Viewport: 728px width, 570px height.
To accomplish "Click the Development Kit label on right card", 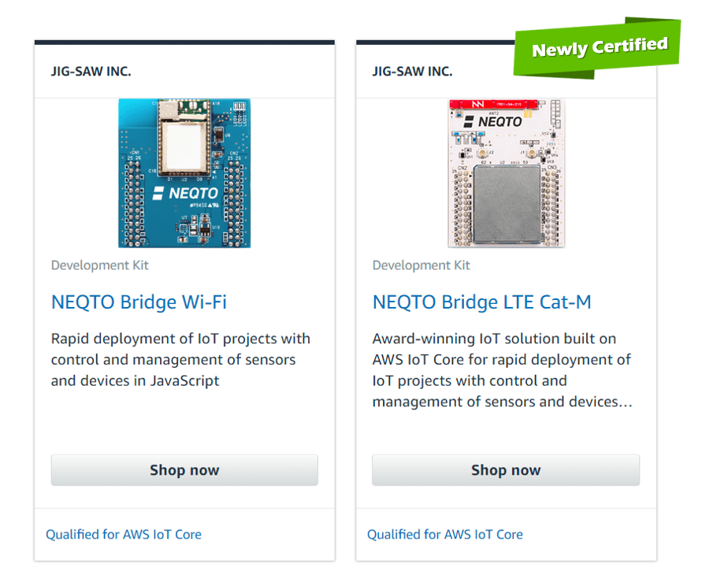I will [x=421, y=265].
